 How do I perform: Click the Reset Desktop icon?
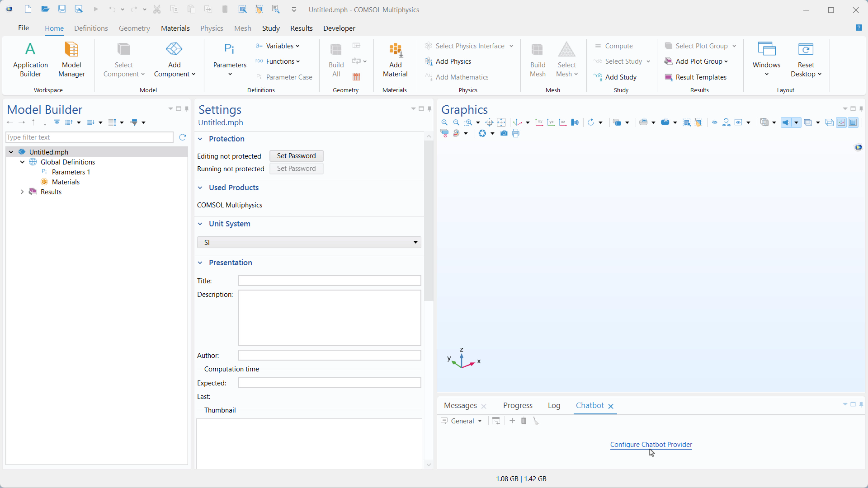click(x=806, y=60)
